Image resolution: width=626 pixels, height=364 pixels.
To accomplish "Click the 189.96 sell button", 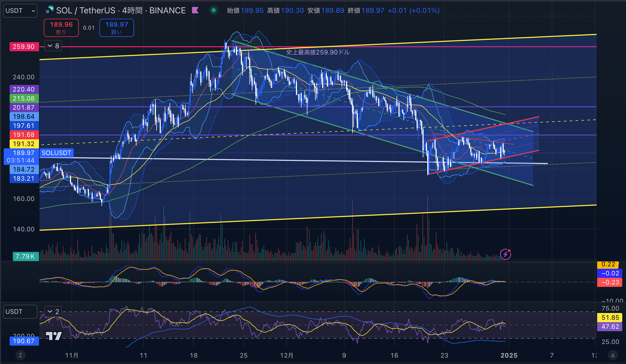I will click(x=61, y=28).
